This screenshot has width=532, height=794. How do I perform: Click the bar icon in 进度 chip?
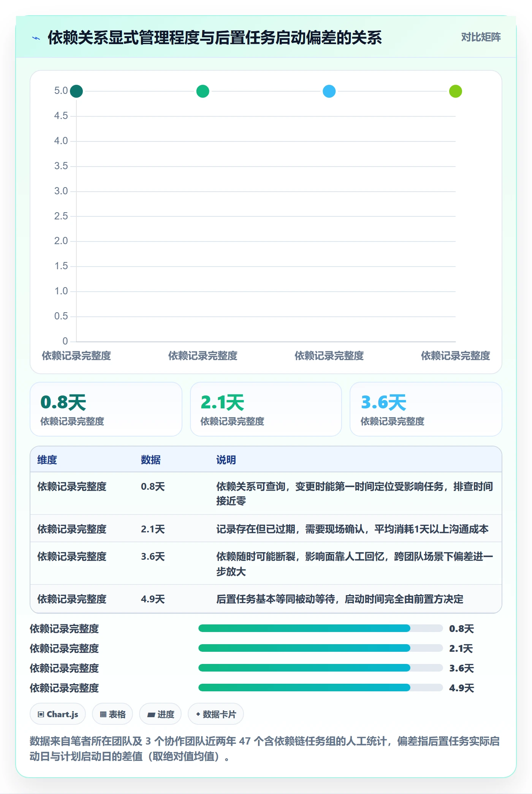151,715
